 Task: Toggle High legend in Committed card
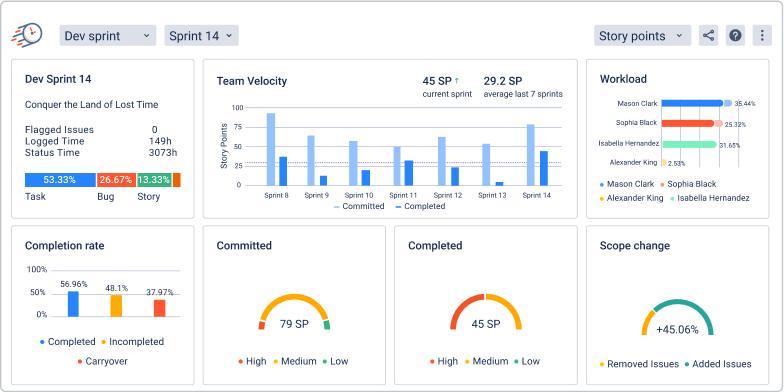tap(252, 361)
